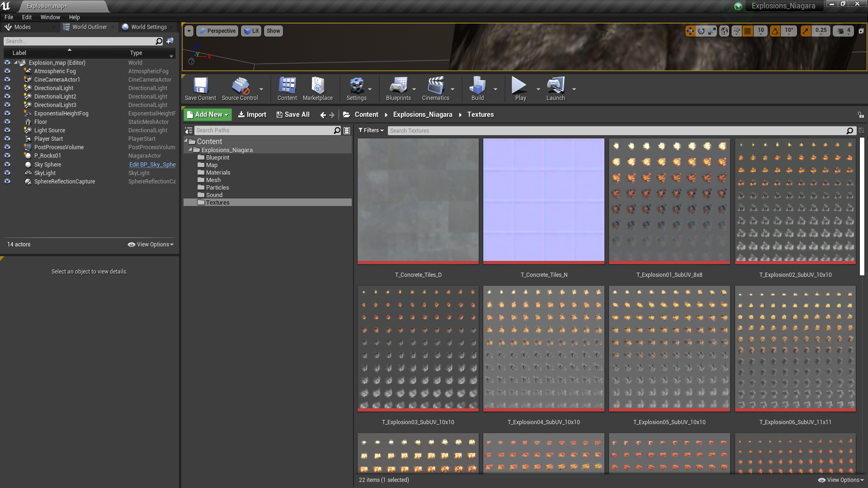Select T_Explosion01_SubUV_8x8 thumbnail

[669, 201]
